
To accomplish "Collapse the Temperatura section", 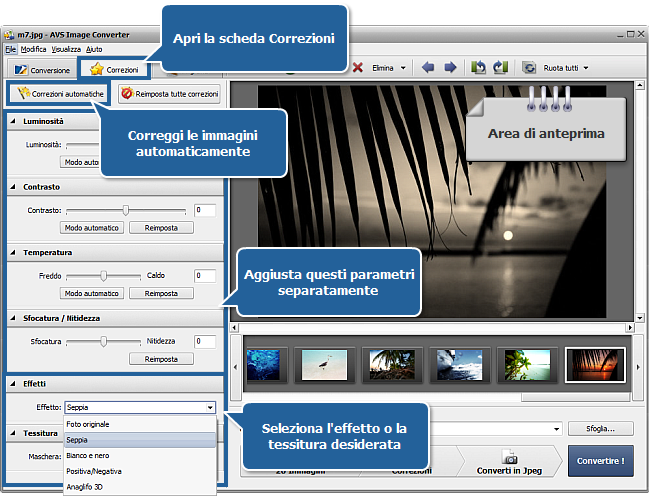I will point(12,253).
